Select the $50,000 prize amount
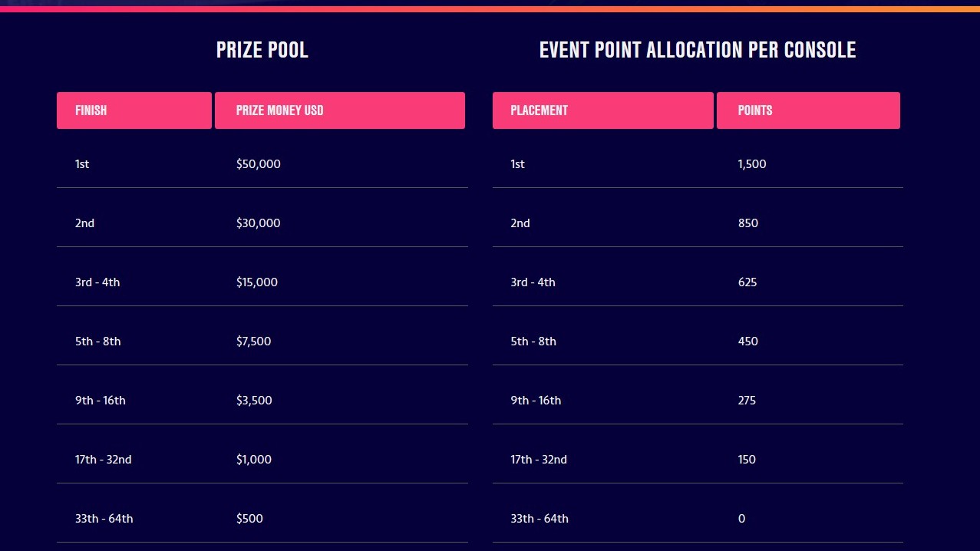 pyautogui.click(x=259, y=164)
